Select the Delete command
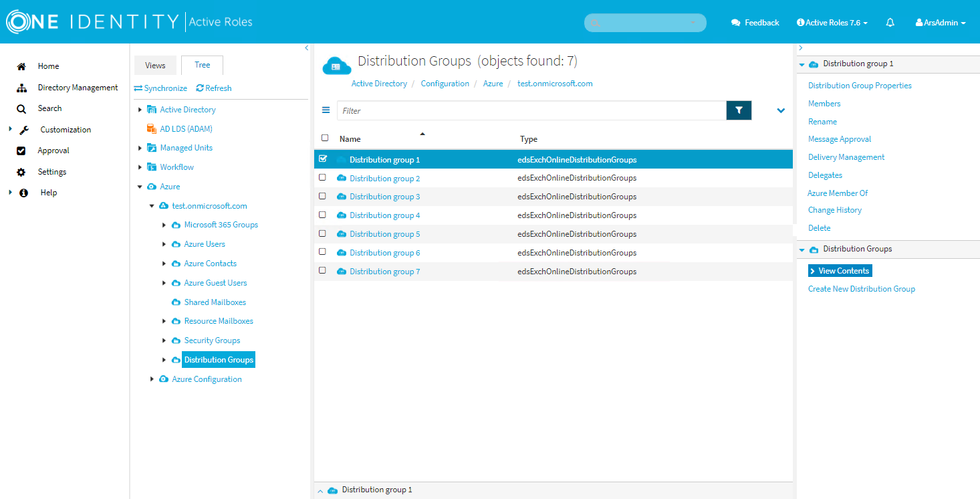 (820, 228)
